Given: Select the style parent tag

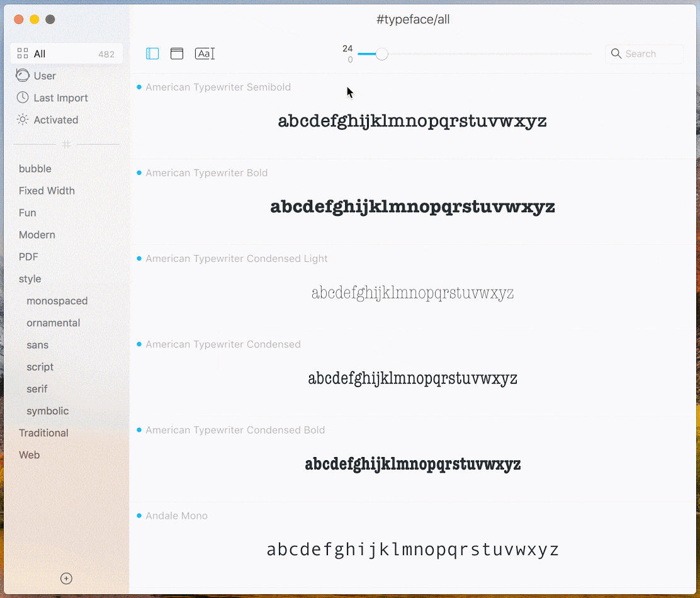Looking at the screenshot, I should 30,278.
